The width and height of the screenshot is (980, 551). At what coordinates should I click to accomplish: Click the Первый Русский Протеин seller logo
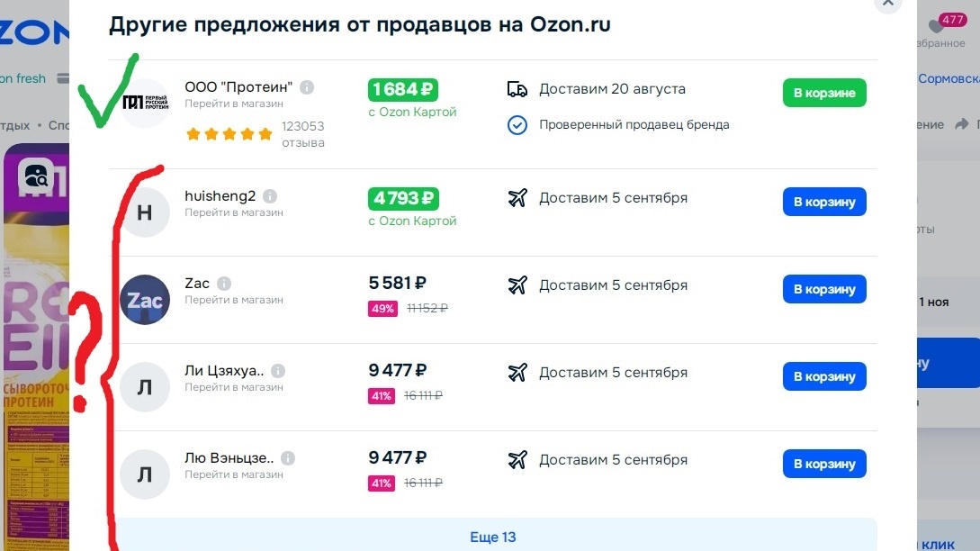point(144,103)
